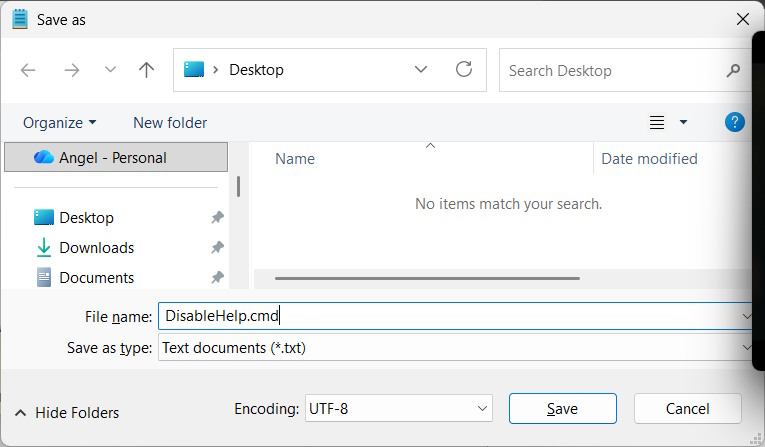Click the Downloads arrow icon in sidebar

pos(44,247)
